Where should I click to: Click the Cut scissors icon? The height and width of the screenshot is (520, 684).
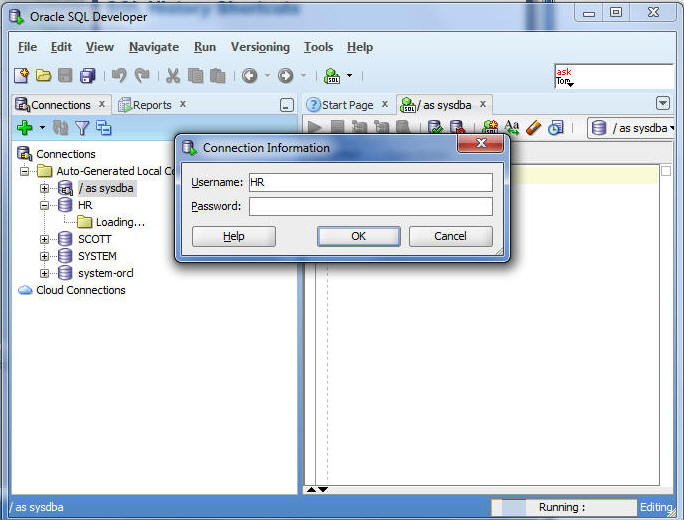click(x=172, y=76)
